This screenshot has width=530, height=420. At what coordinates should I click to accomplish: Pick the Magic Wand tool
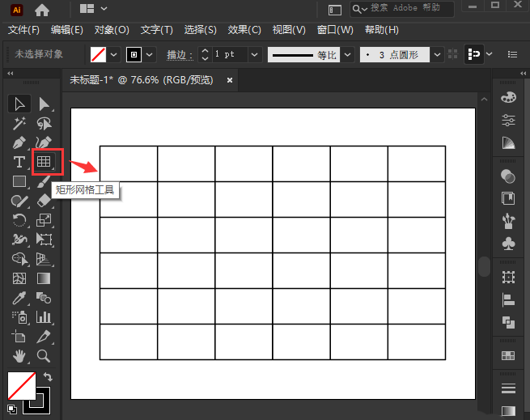19,124
